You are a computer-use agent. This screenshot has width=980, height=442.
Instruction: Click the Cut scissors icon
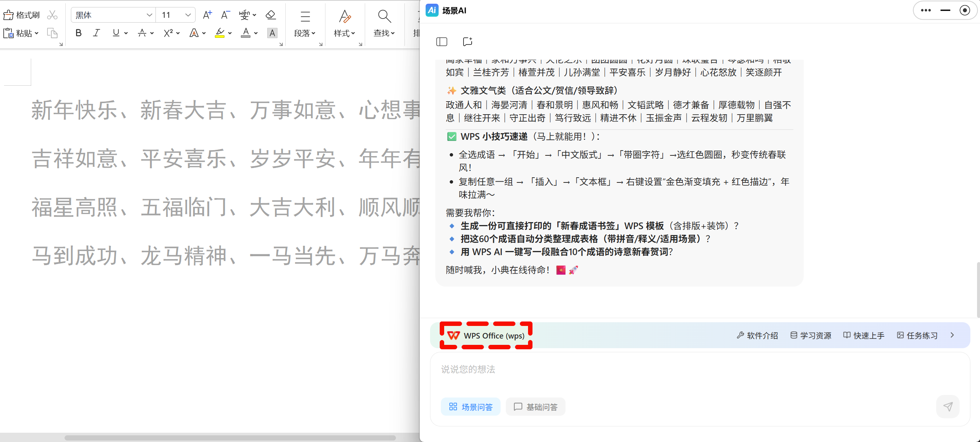[52, 15]
